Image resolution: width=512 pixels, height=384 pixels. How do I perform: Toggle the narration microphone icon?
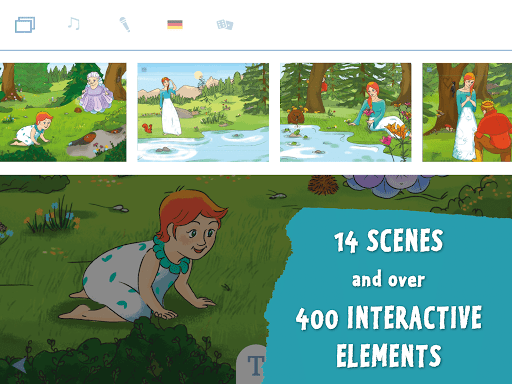[125, 24]
